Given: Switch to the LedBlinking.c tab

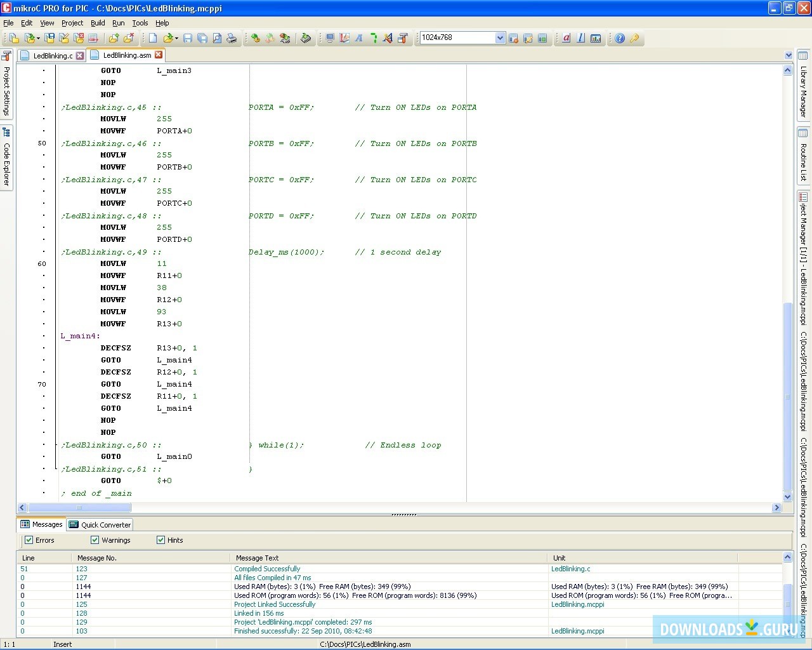Looking at the screenshot, I should point(52,56).
